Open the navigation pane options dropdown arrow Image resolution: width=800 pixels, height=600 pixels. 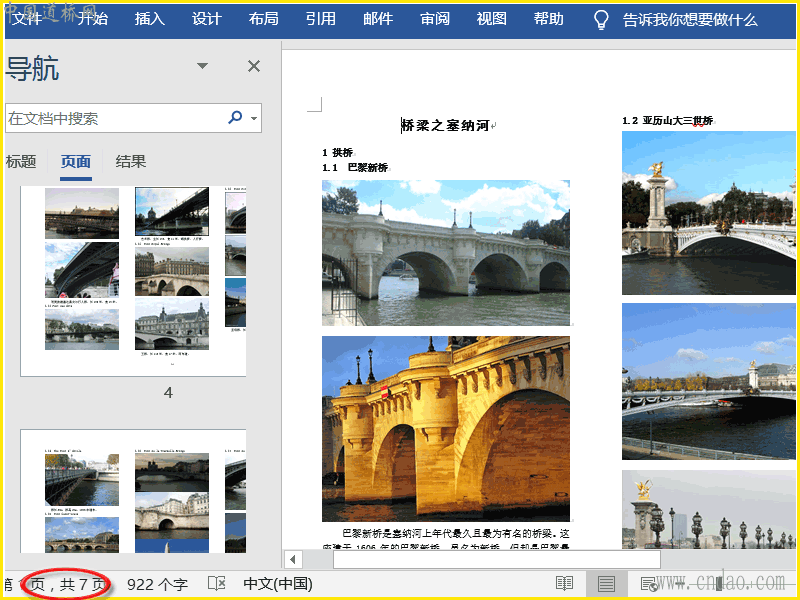pos(203,66)
